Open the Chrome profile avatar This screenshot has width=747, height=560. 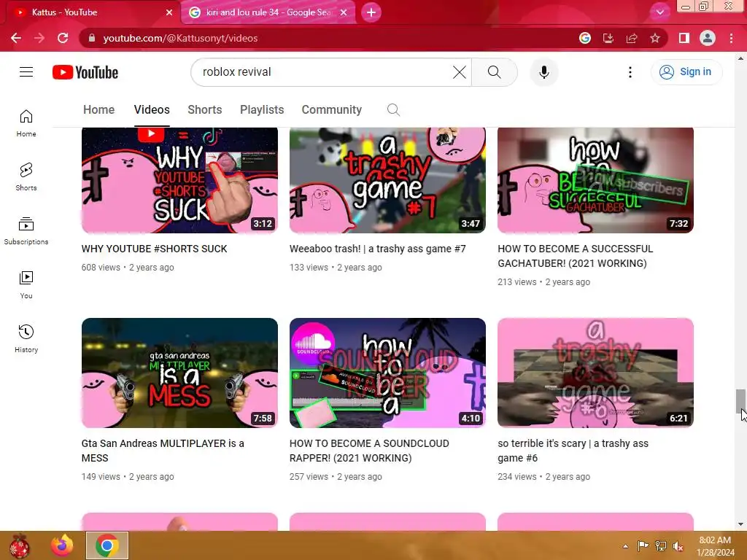(x=708, y=38)
